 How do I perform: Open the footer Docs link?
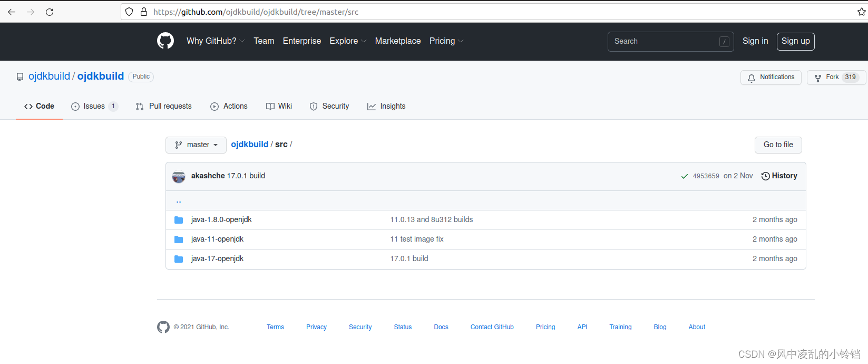(441, 327)
